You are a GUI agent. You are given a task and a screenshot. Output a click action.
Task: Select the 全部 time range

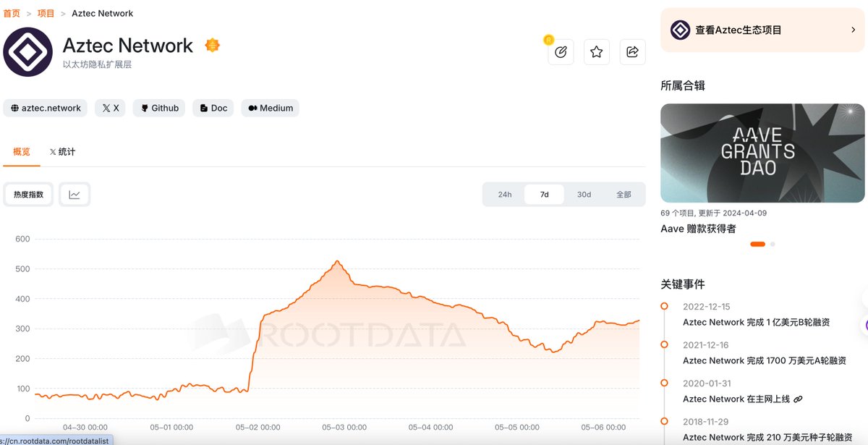[x=624, y=195]
